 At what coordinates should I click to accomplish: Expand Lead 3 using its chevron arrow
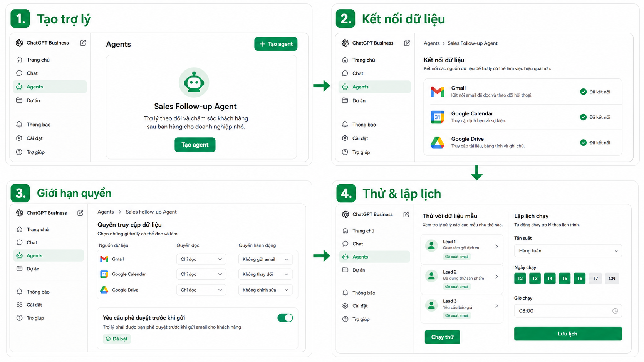click(x=496, y=306)
